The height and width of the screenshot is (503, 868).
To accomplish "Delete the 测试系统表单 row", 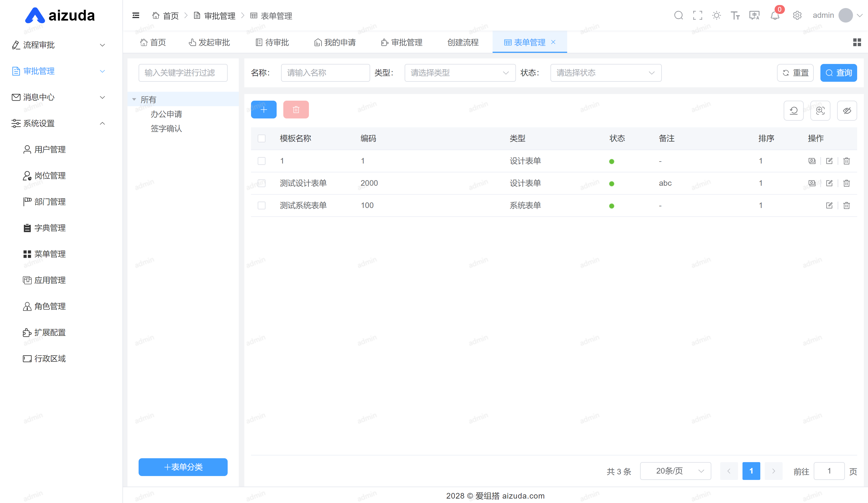I will (x=846, y=205).
